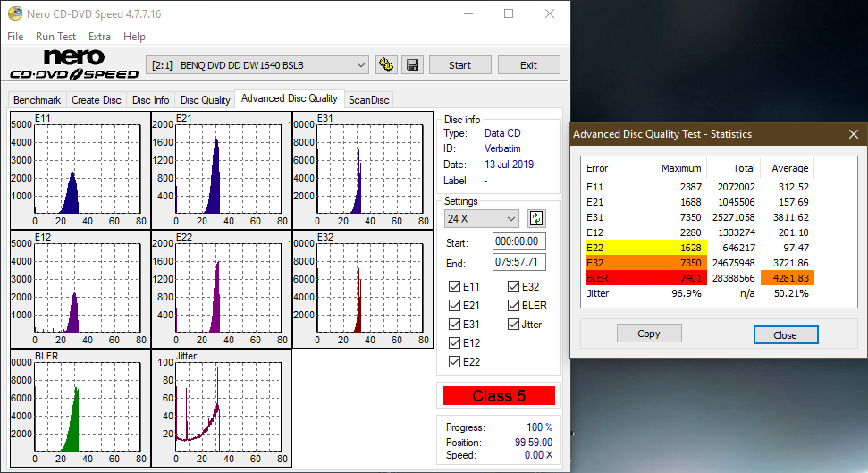Toggle the E22 checkbox
Image resolution: width=868 pixels, height=473 pixels.
click(454, 361)
